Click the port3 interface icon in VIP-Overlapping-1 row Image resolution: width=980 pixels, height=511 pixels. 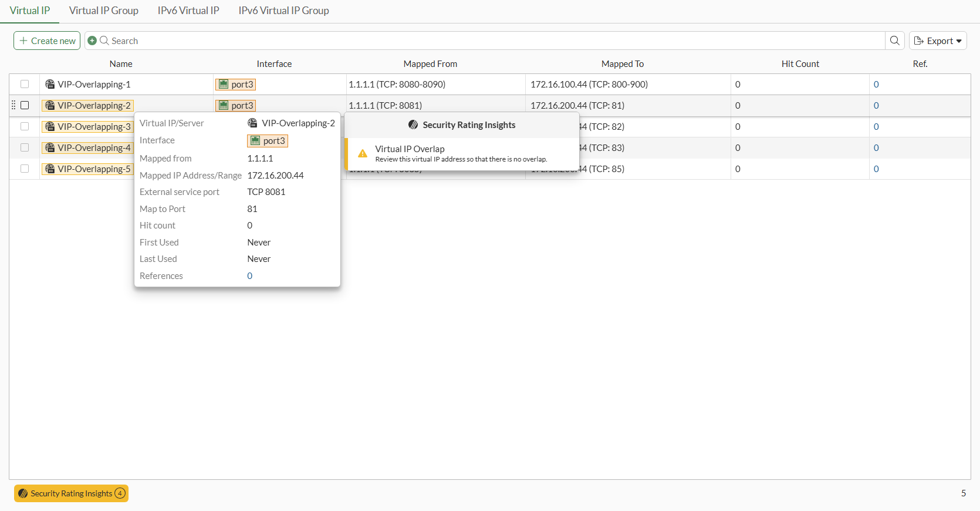pyautogui.click(x=224, y=84)
